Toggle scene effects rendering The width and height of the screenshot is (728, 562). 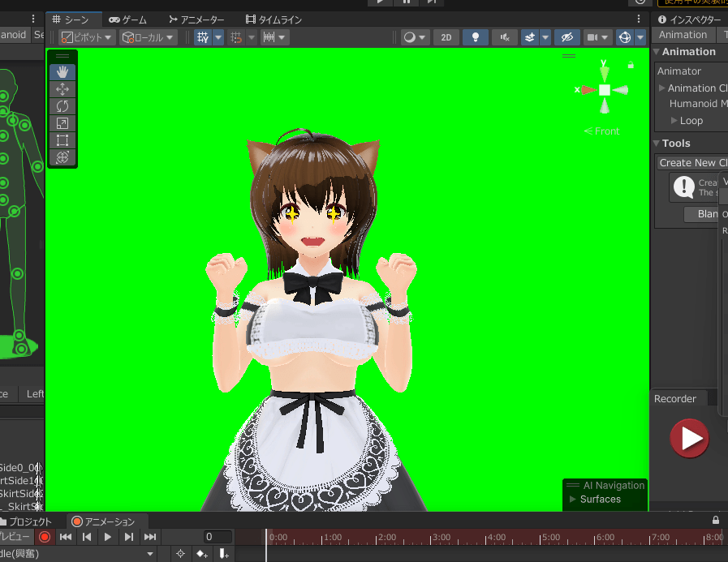coord(530,37)
